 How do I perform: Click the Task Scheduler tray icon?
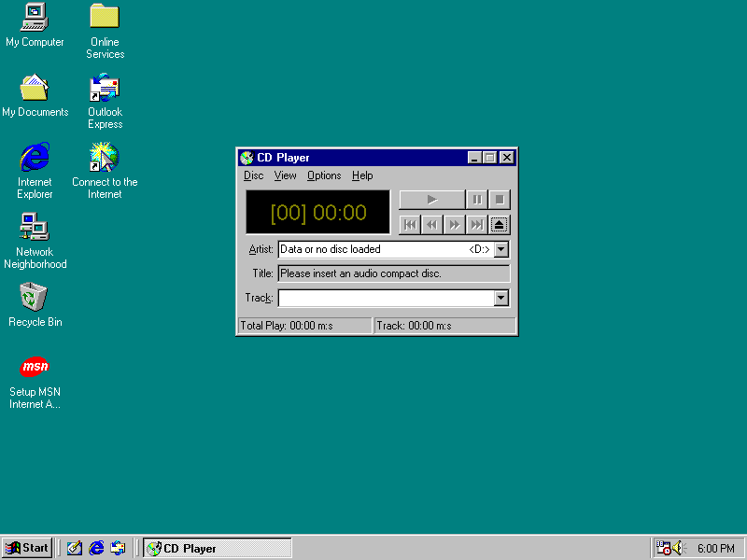click(663, 548)
